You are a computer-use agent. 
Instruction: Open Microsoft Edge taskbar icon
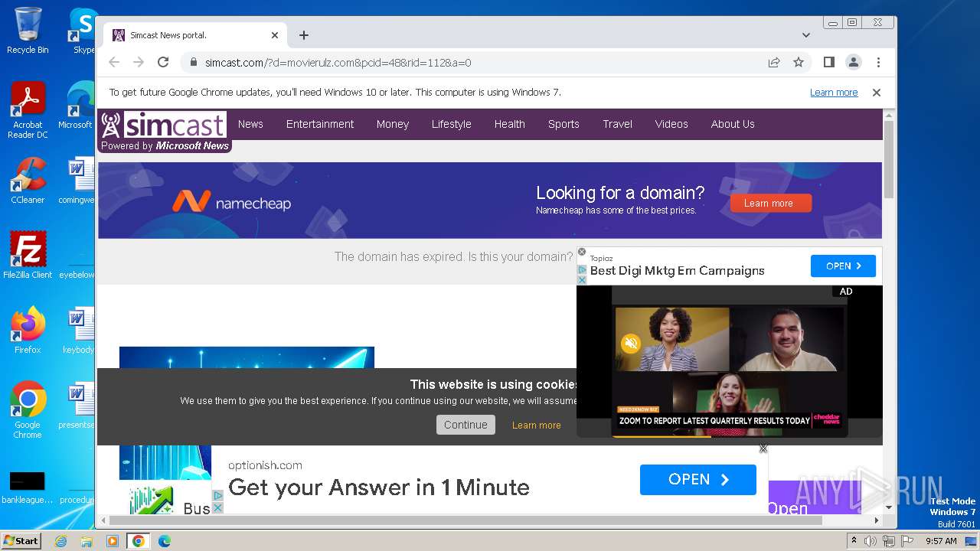click(x=165, y=541)
